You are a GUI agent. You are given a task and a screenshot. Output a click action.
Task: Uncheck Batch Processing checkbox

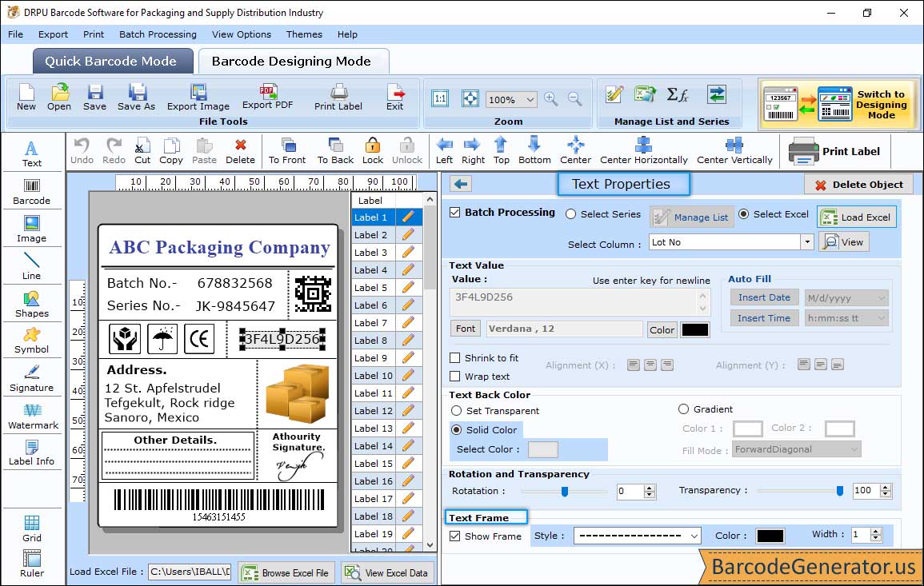tap(455, 212)
